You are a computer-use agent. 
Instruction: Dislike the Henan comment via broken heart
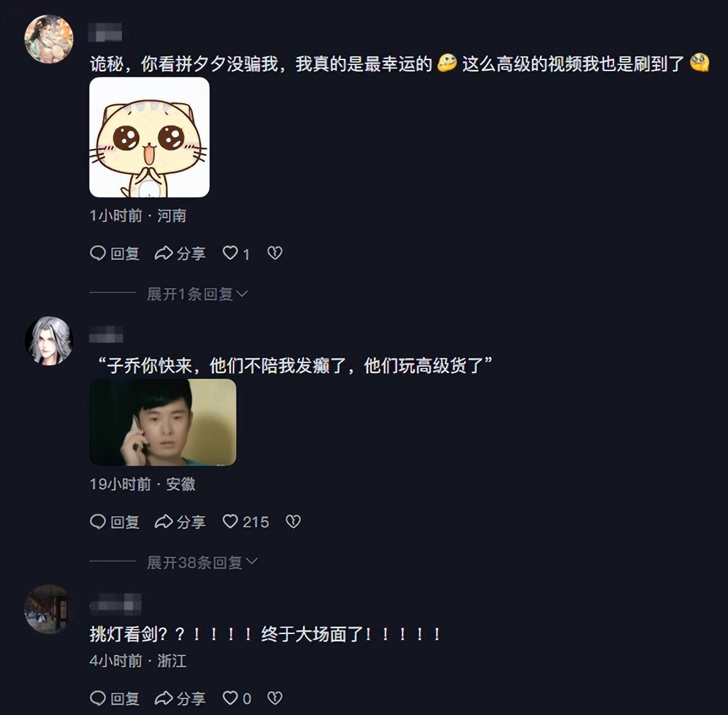tap(275, 253)
